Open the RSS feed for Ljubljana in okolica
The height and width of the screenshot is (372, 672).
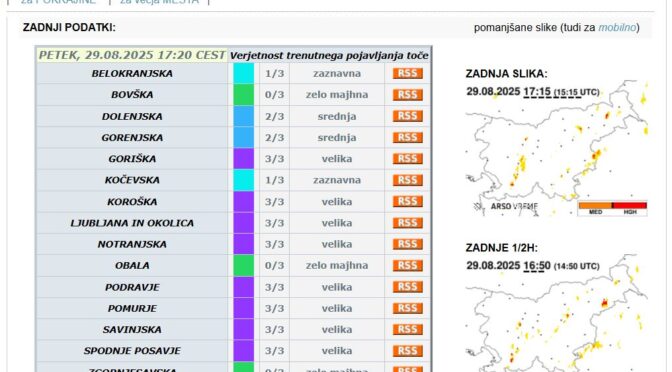[408, 223]
